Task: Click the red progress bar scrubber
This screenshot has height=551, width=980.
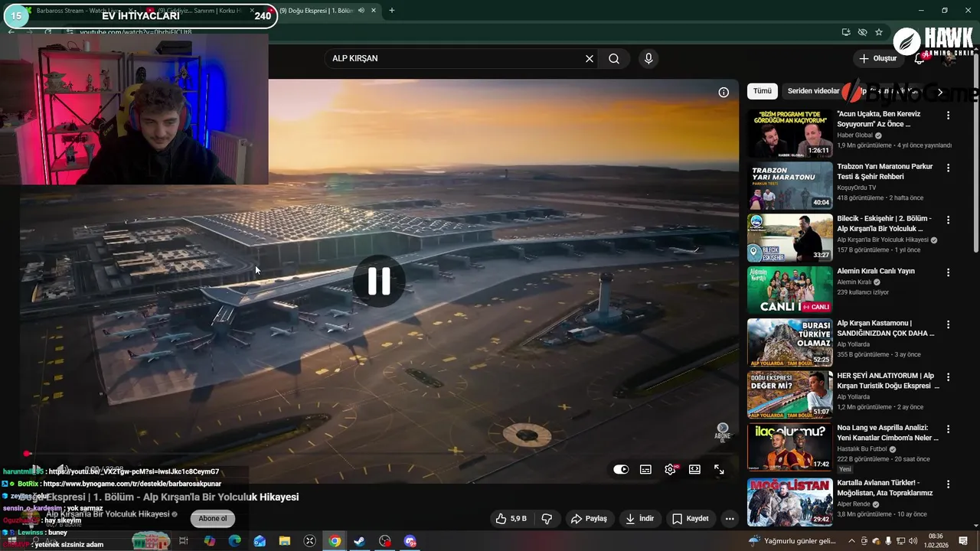Action: point(28,454)
